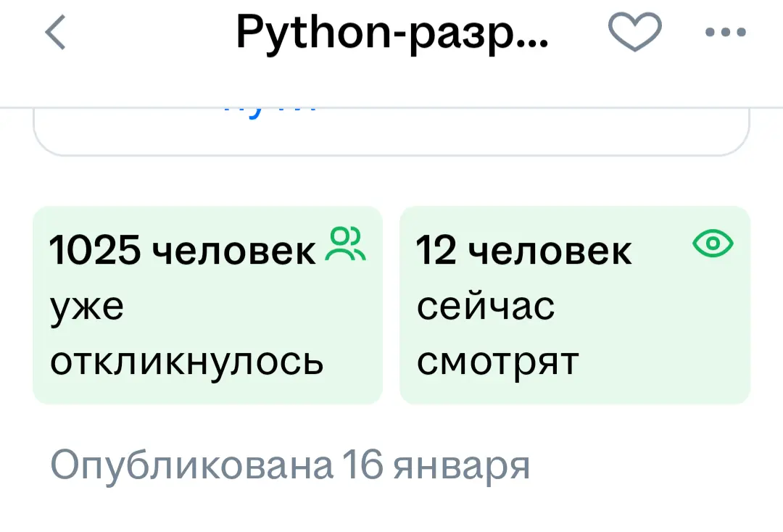Tap the word "человек" in the viewers card
The height and width of the screenshot is (532, 783).
point(550,252)
